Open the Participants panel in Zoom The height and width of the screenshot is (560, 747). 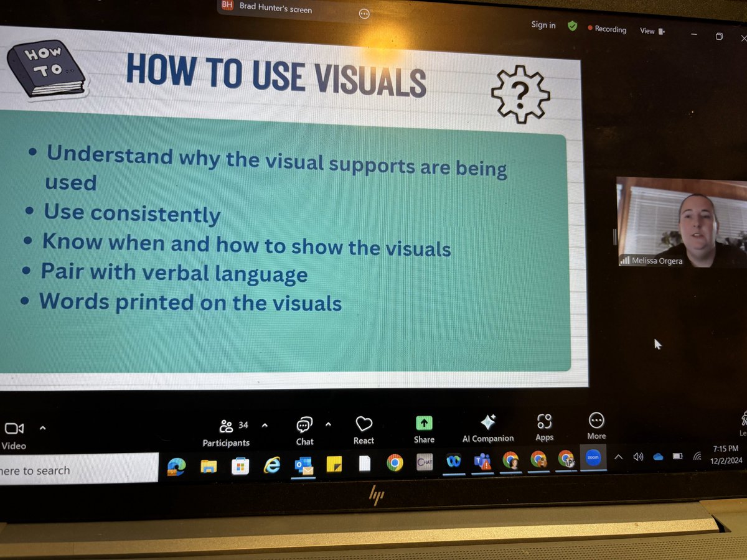(x=226, y=433)
